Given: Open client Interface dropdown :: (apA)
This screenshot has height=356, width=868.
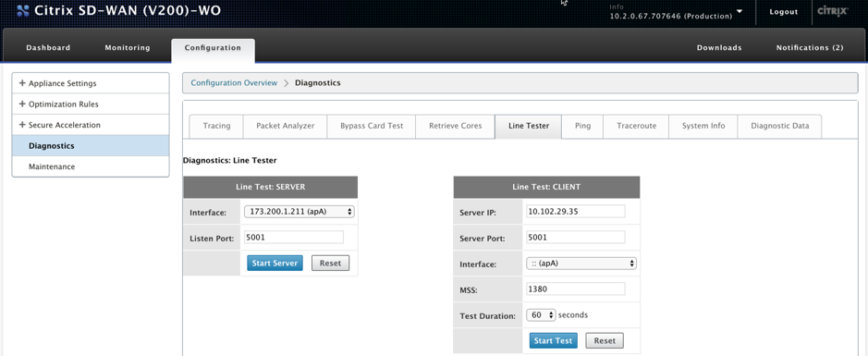Looking at the screenshot, I should click(581, 264).
